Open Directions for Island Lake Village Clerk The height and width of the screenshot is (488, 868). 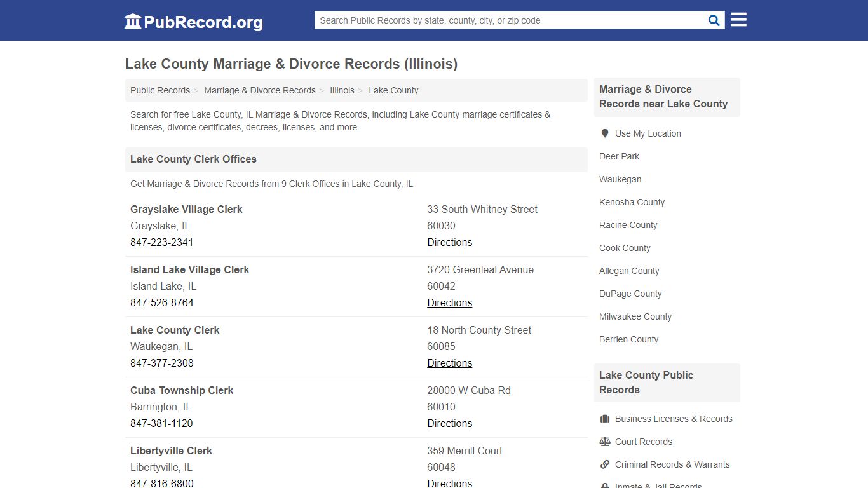coord(449,302)
